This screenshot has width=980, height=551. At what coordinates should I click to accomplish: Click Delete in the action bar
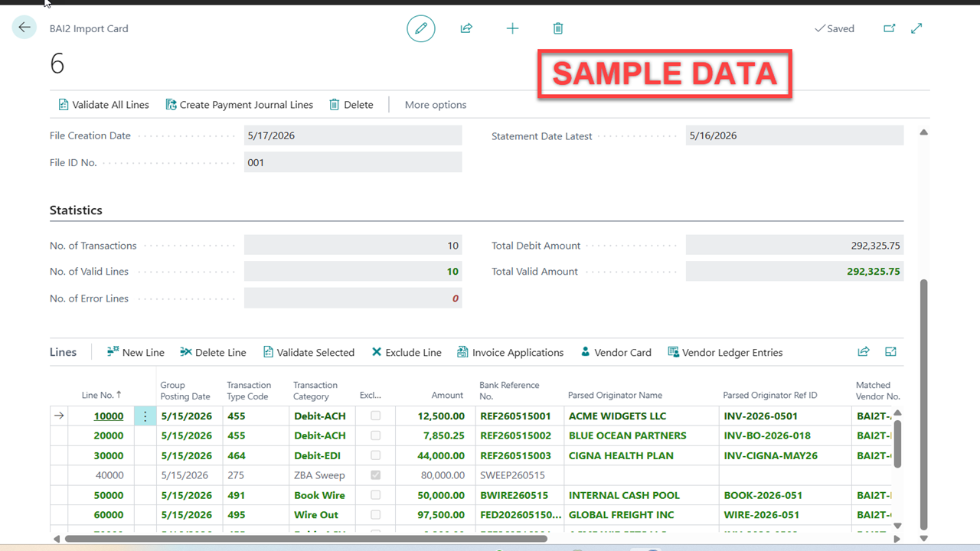tap(351, 105)
